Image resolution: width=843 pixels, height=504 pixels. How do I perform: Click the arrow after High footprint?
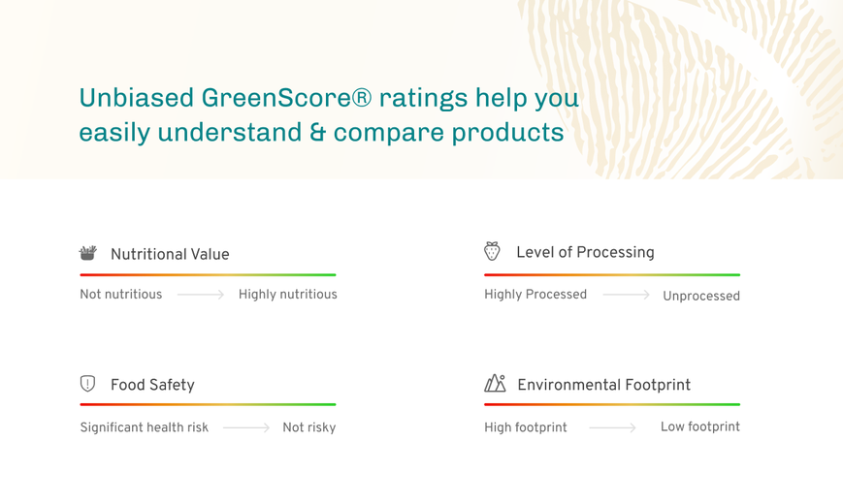click(x=612, y=427)
